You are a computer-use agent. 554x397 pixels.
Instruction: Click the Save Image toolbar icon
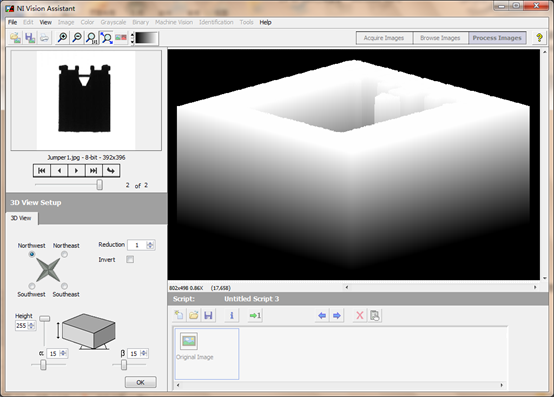(x=30, y=37)
